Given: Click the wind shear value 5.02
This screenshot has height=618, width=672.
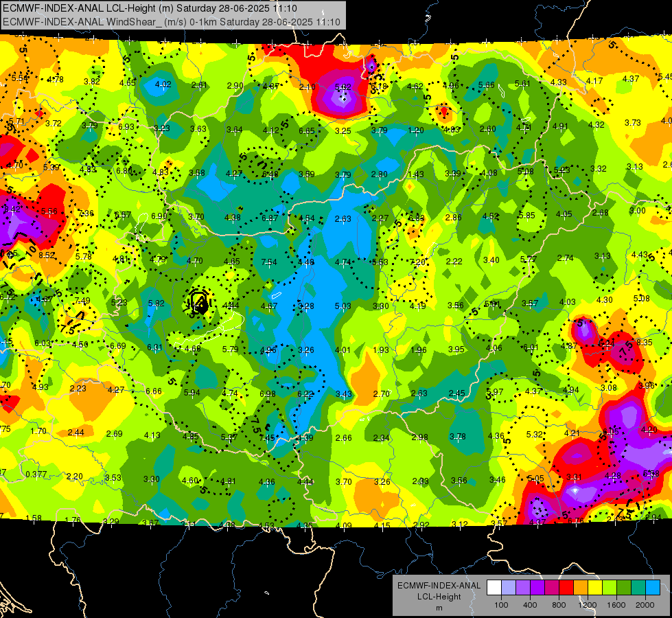Looking at the screenshot, I should pos(343,87).
